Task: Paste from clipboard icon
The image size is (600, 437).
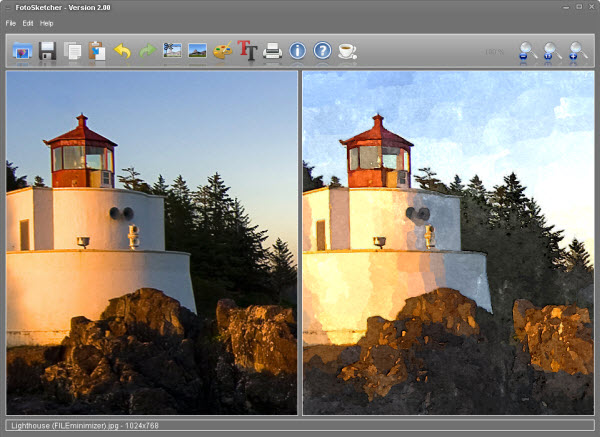Action: [x=98, y=50]
